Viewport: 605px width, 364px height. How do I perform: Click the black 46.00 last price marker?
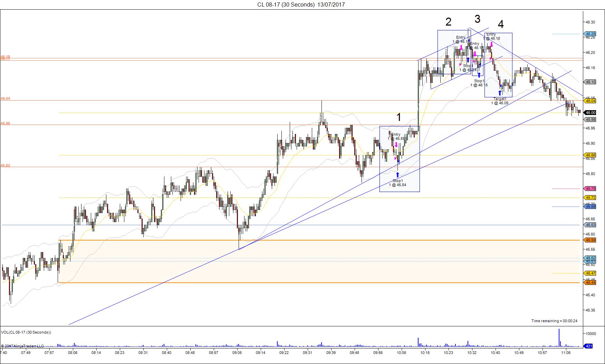point(590,113)
